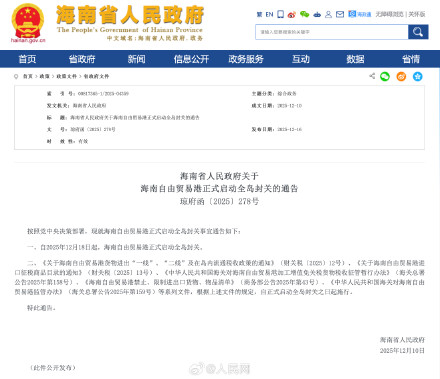Click the hainan.gov.cn text under emblem

click(28, 40)
